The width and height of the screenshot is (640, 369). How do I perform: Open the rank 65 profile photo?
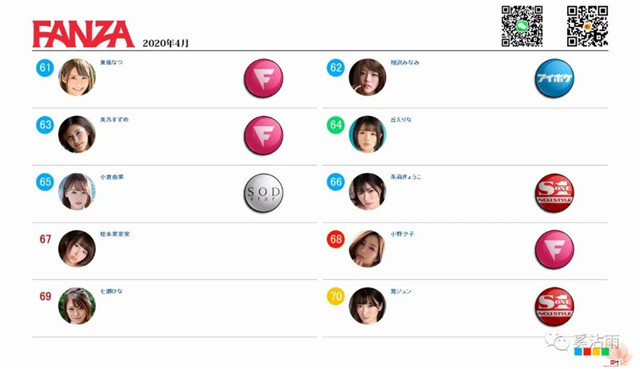click(x=77, y=191)
